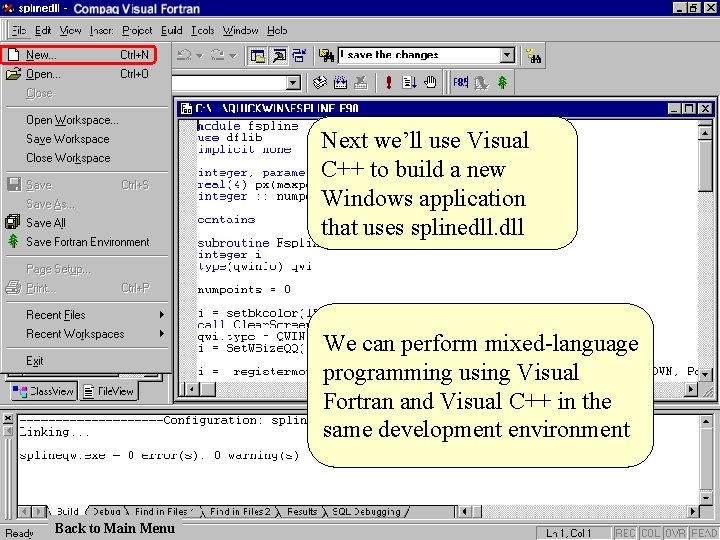This screenshot has height=540, width=720.
Task: Click the Build project toolbar icon
Action: [x=340, y=83]
